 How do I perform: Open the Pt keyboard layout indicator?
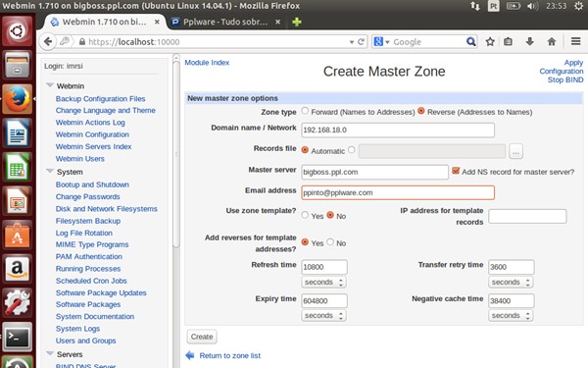[494, 6]
